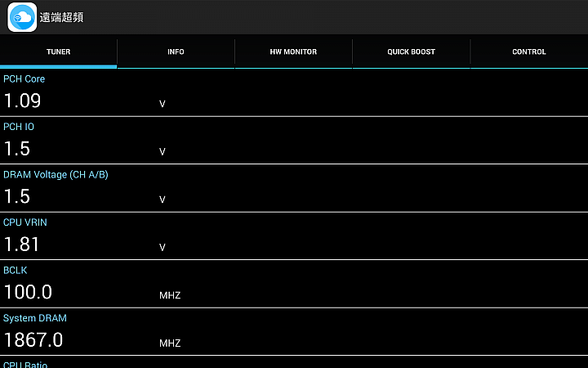
Task: Tap the 100.0 BCLK value
Action: click(x=28, y=292)
